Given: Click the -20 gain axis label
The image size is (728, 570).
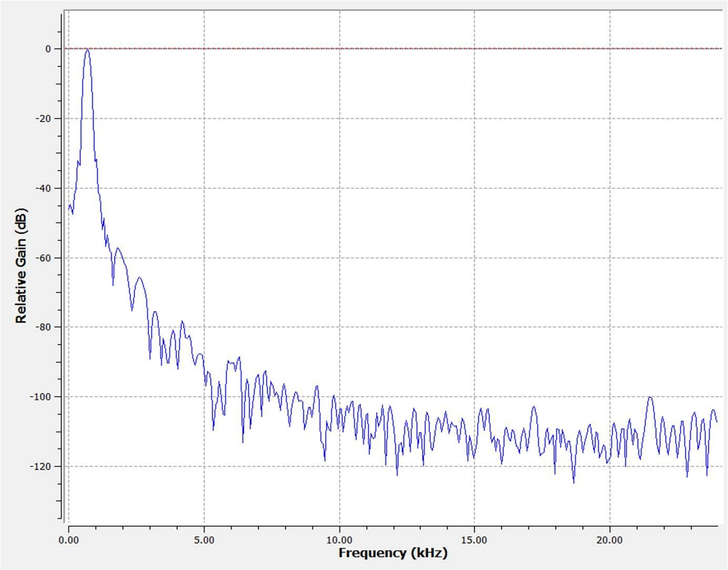Looking at the screenshot, I should pyautogui.click(x=43, y=119).
